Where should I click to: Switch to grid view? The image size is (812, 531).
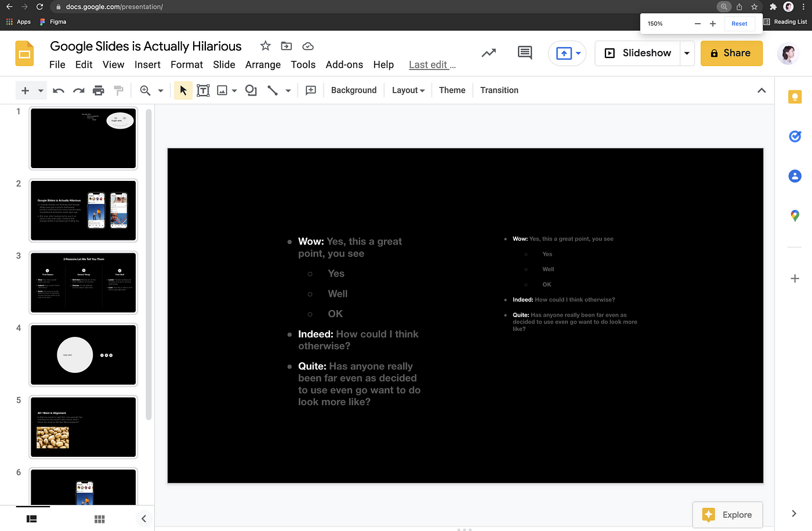click(100, 519)
